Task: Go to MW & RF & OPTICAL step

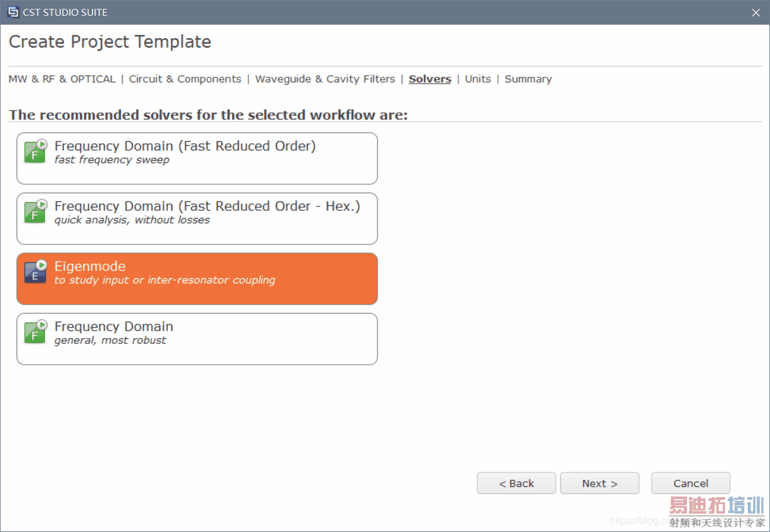Action: coord(62,79)
